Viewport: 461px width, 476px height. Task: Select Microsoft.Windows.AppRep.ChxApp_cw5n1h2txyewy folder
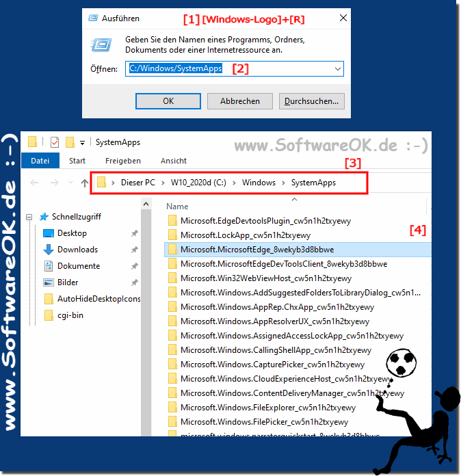click(x=277, y=307)
